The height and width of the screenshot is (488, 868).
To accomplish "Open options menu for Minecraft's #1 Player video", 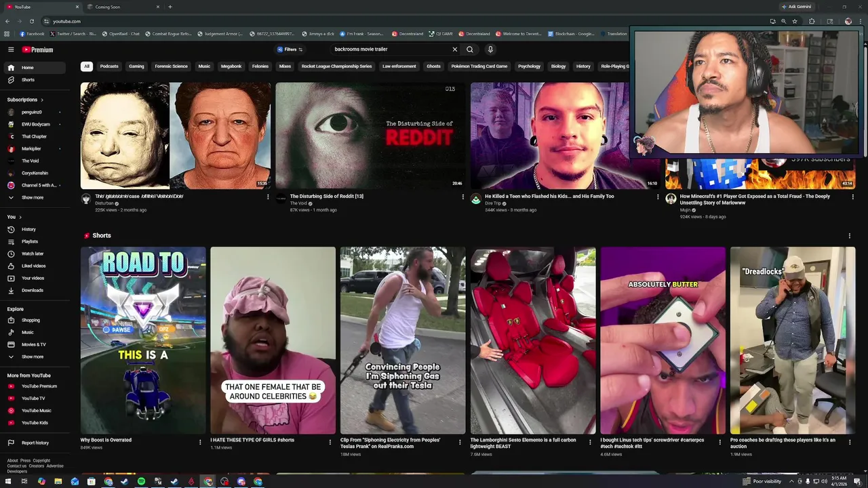I will [x=853, y=197].
